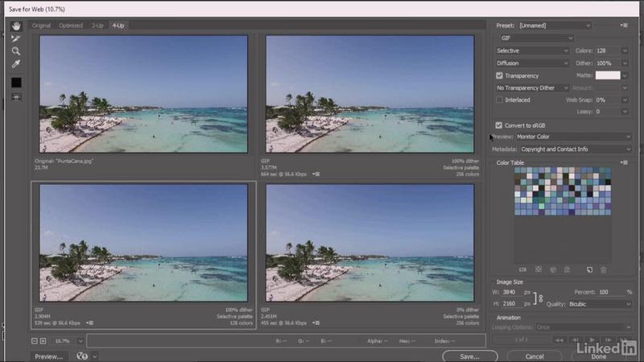Open the Looping Options Once dropdown
This screenshot has width=644, height=362.
[x=583, y=327]
